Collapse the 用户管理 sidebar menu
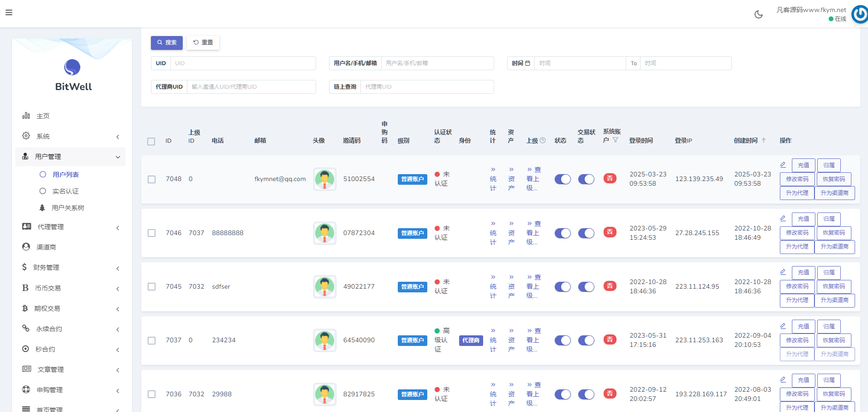The image size is (868, 412). [x=70, y=157]
